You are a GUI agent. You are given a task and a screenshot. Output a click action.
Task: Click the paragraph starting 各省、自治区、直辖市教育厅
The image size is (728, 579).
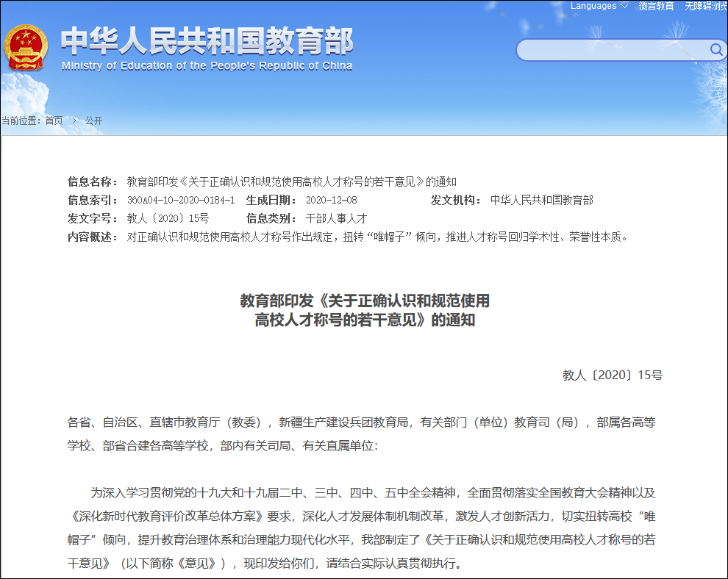(361, 434)
